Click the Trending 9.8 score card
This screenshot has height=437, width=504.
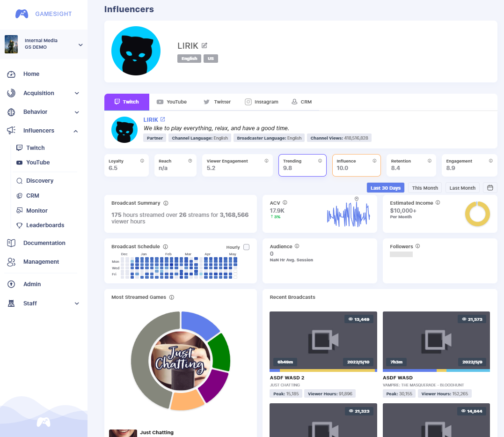pyautogui.click(x=302, y=165)
